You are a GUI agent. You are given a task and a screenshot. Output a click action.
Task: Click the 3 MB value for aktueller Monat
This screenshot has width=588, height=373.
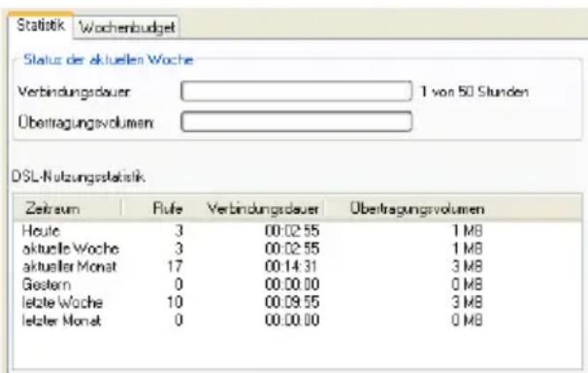coord(467,266)
